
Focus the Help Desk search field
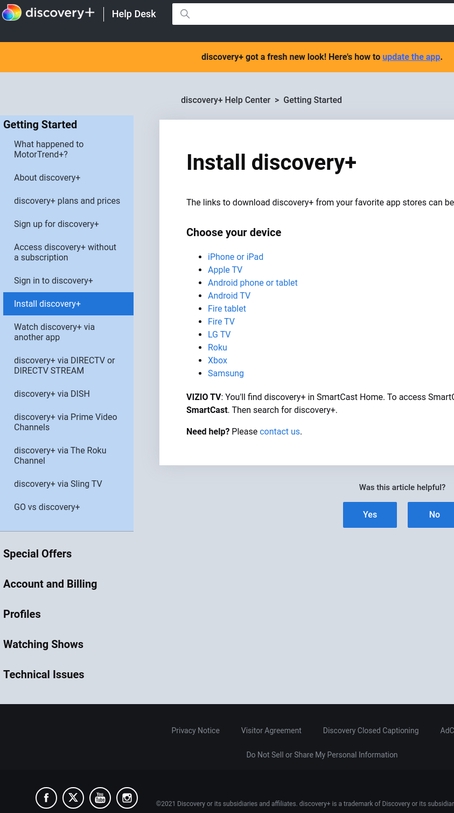[313, 14]
